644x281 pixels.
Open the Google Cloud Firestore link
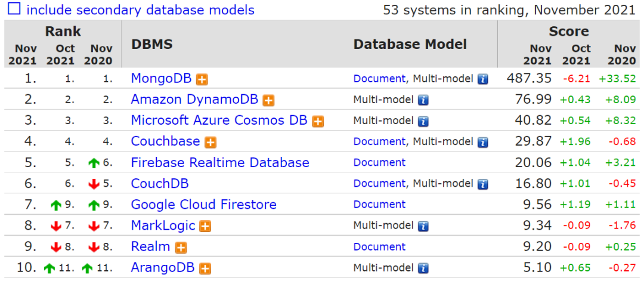pyautogui.click(x=203, y=205)
